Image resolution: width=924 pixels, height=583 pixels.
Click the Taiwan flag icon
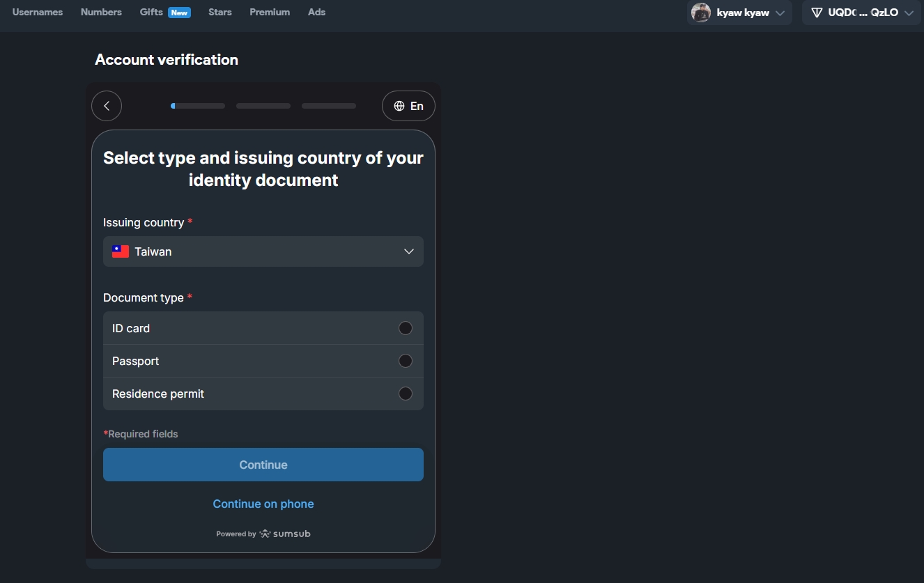coord(121,251)
